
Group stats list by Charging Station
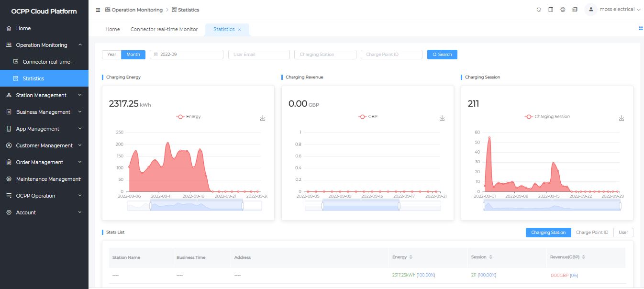[x=548, y=233]
